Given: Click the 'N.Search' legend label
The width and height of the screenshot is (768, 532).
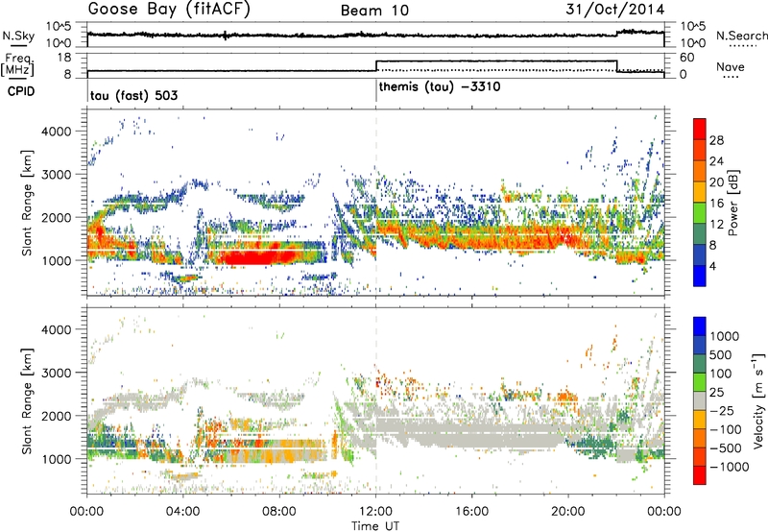Looking at the screenshot, I should pyautogui.click(x=741, y=36).
